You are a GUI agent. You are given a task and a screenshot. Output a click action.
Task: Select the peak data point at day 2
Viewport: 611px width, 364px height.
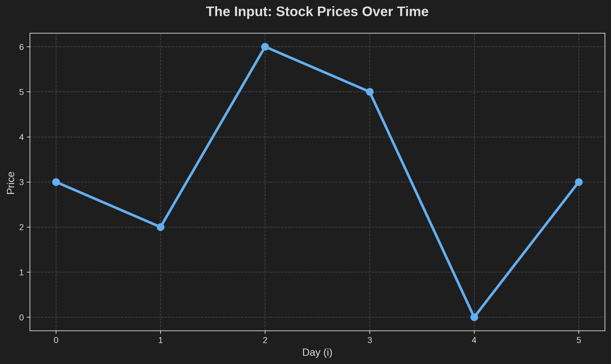click(x=265, y=47)
